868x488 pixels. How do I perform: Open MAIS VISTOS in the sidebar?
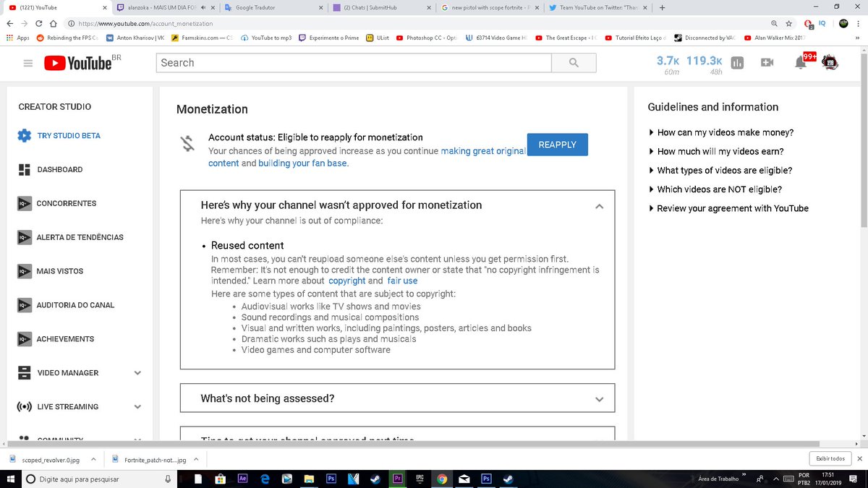pos(60,272)
